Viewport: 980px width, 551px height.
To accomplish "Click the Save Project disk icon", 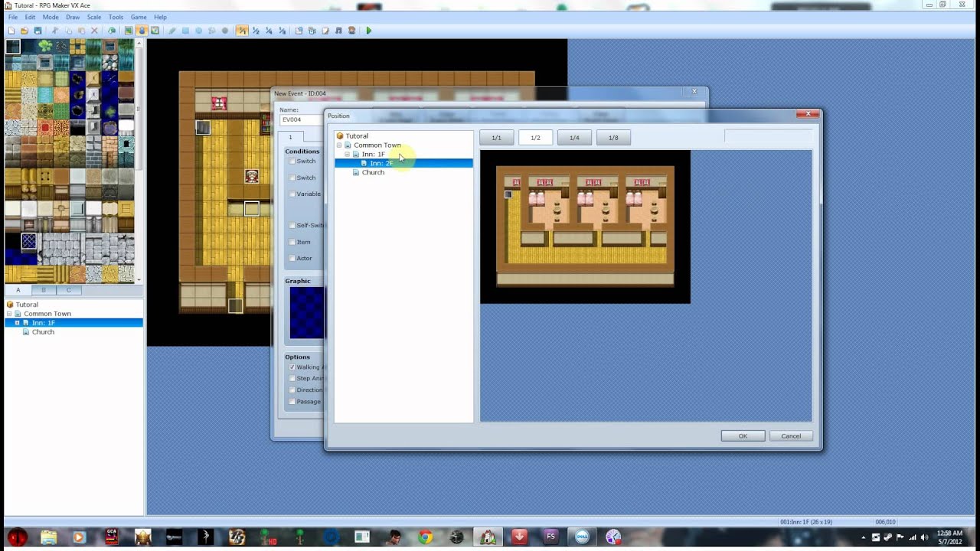I will coord(38,31).
